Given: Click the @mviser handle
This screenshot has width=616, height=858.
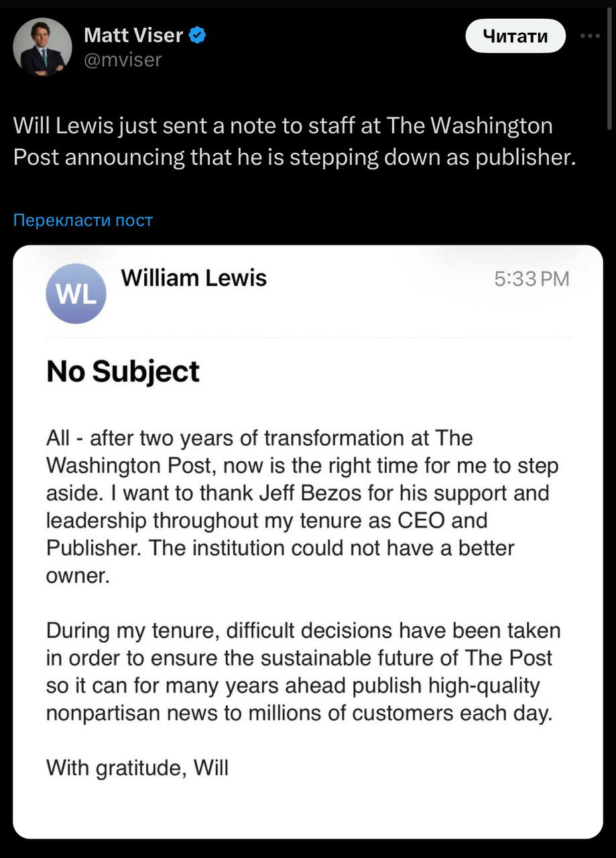Looking at the screenshot, I should click(x=123, y=60).
